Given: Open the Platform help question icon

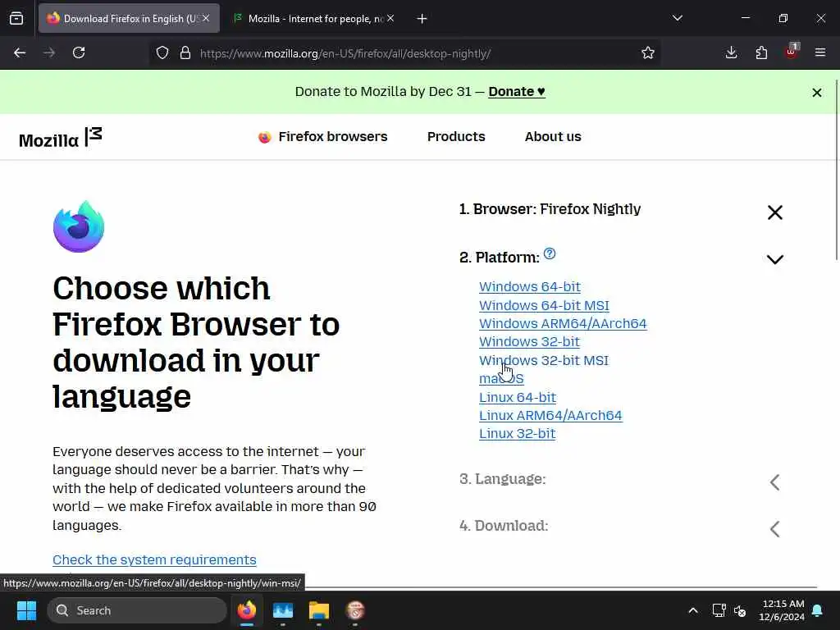Looking at the screenshot, I should 550,253.
